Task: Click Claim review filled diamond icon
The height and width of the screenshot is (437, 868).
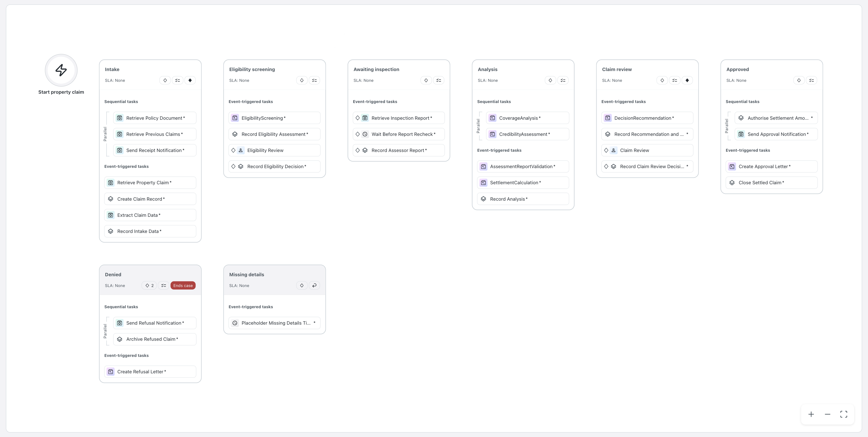Action: (687, 80)
